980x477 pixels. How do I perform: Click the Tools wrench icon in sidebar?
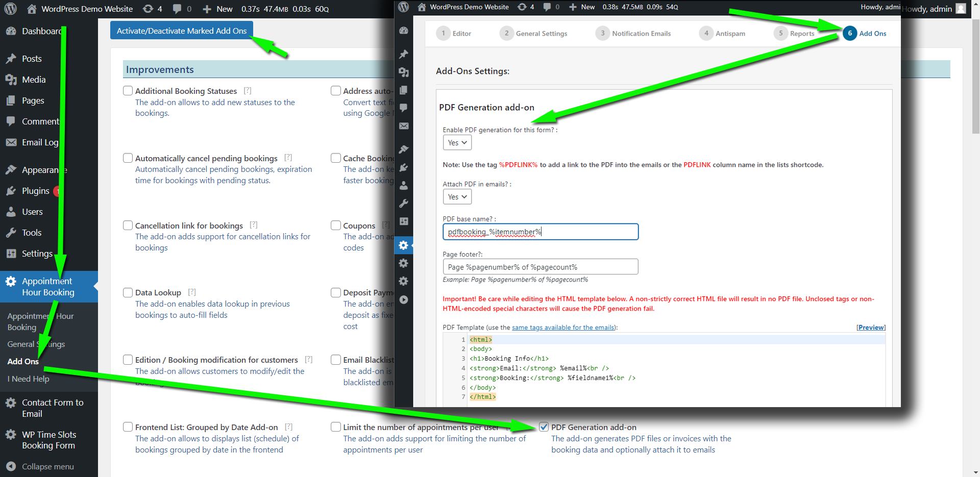(x=11, y=233)
